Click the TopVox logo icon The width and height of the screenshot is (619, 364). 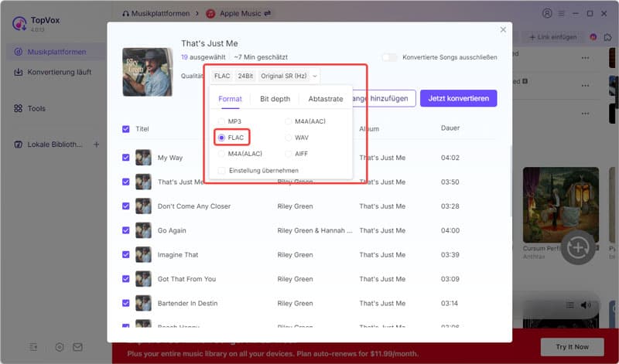click(x=19, y=24)
